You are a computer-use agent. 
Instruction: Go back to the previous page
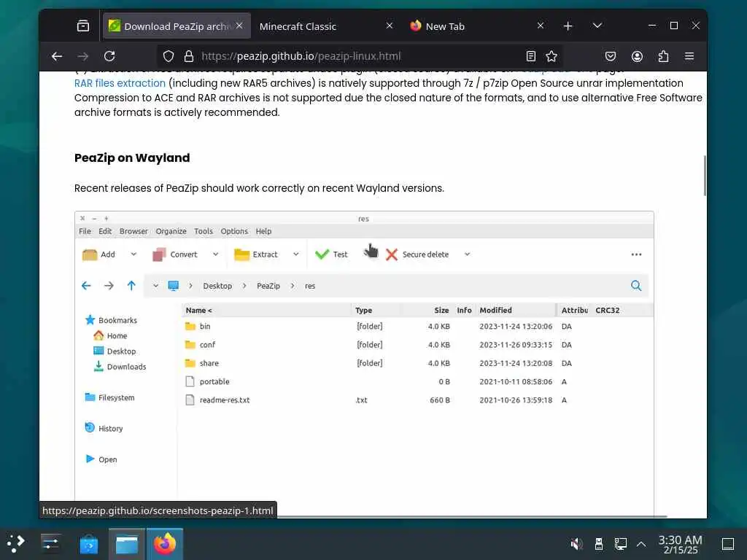(x=57, y=56)
